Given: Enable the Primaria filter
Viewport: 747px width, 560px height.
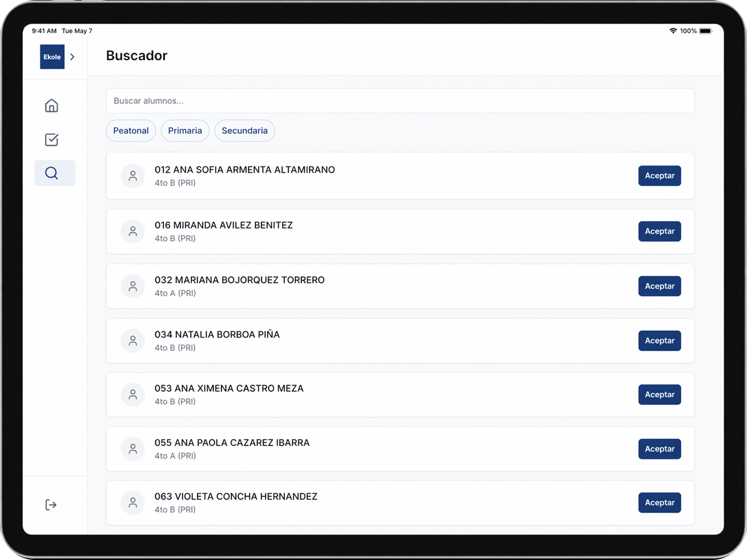Looking at the screenshot, I should (185, 130).
